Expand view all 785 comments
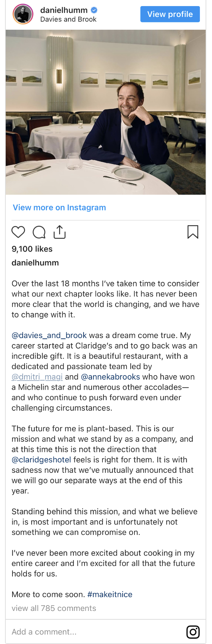The image size is (212, 644). click(x=54, y=608)
